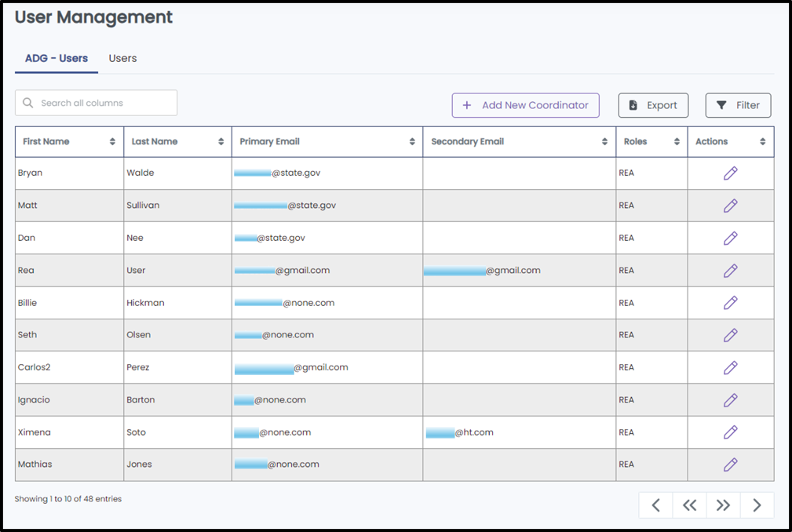Sort by Secondary Email column arrows
Image resolution: width=792 pixels, height=532 pixels.
604,142
